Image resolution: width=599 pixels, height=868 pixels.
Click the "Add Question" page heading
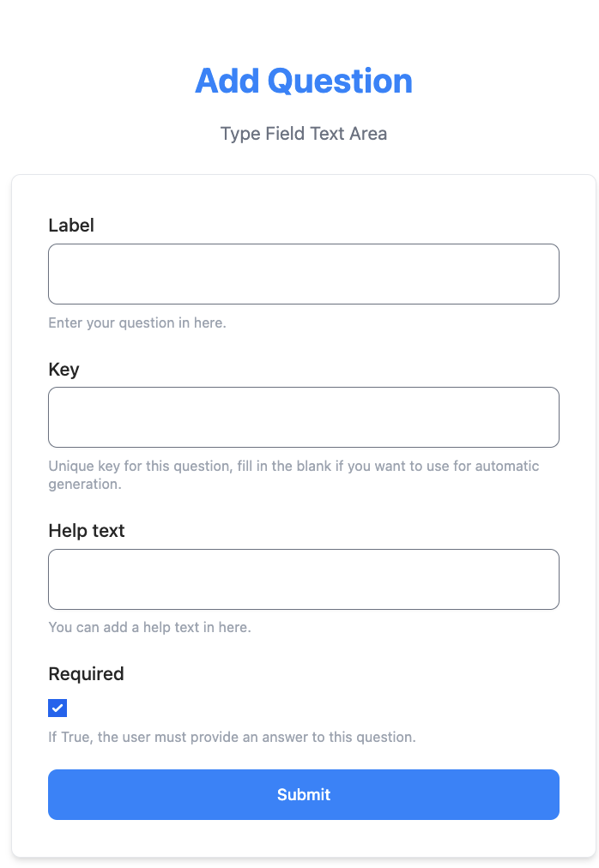[x=304, y=81]
